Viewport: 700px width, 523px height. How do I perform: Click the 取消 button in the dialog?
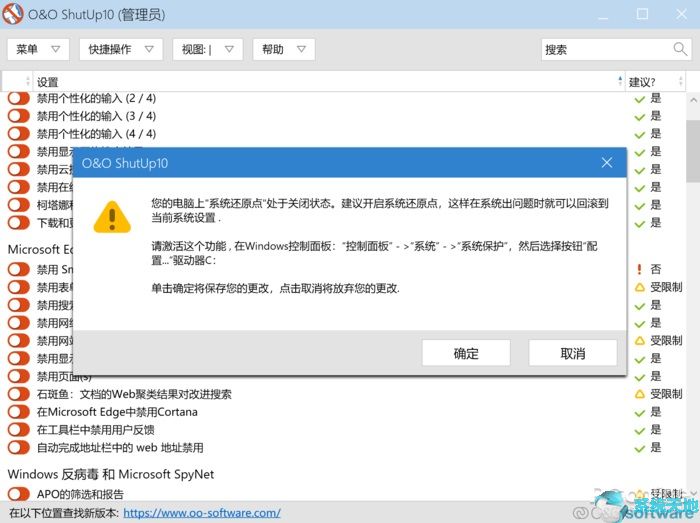573,353
